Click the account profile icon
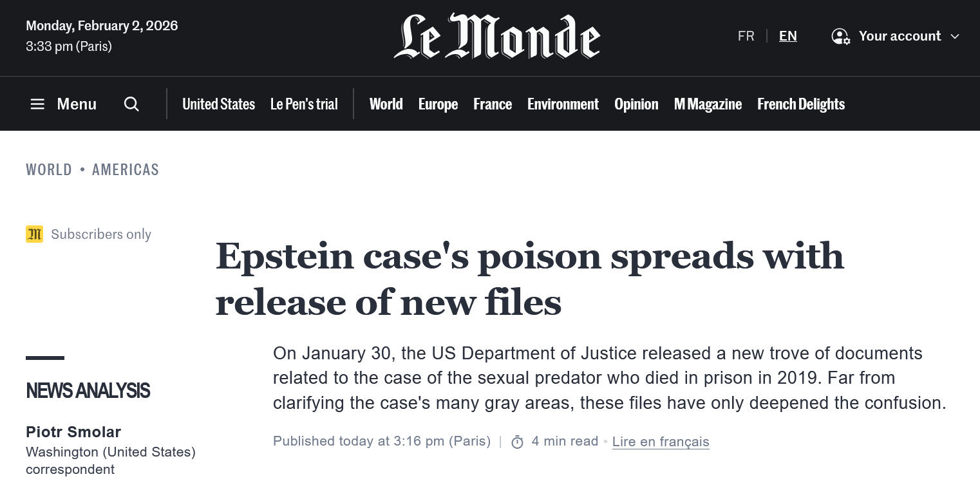 coord(840,36)
